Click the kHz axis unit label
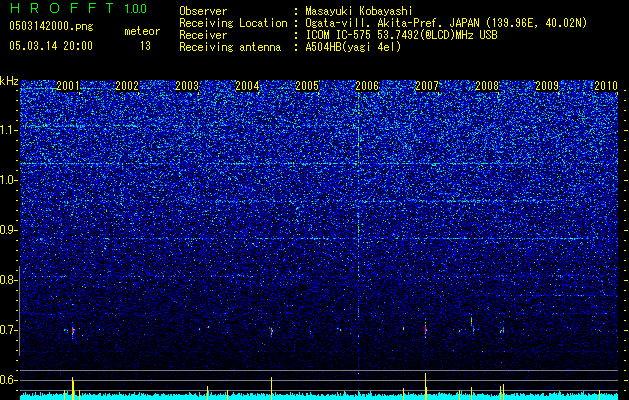The height and width of the screenshot is (400, 629). 9,81
